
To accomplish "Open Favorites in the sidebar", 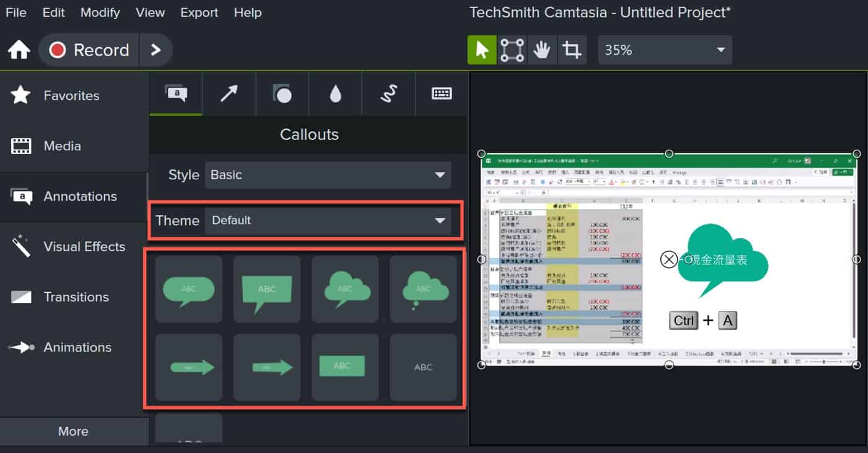I will pos(74,96).
